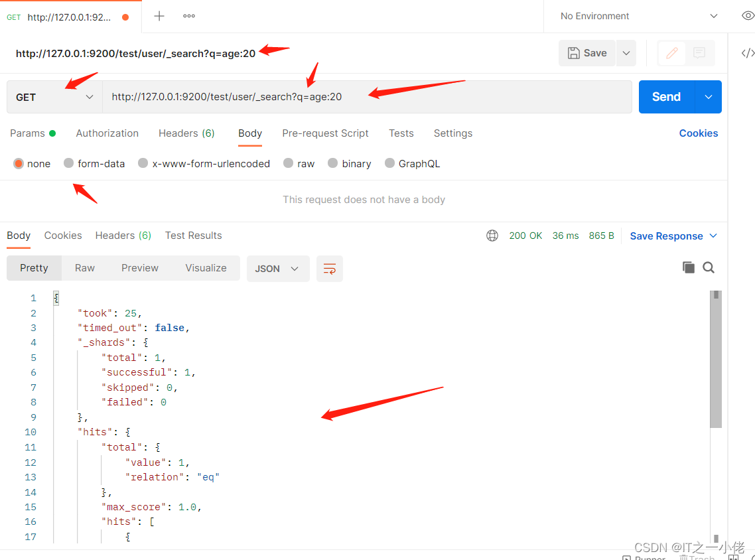755x560 pixels.
Task: Click the "max_score": 1.0 line
Action: pyautogui.click(x=151, y=507)
